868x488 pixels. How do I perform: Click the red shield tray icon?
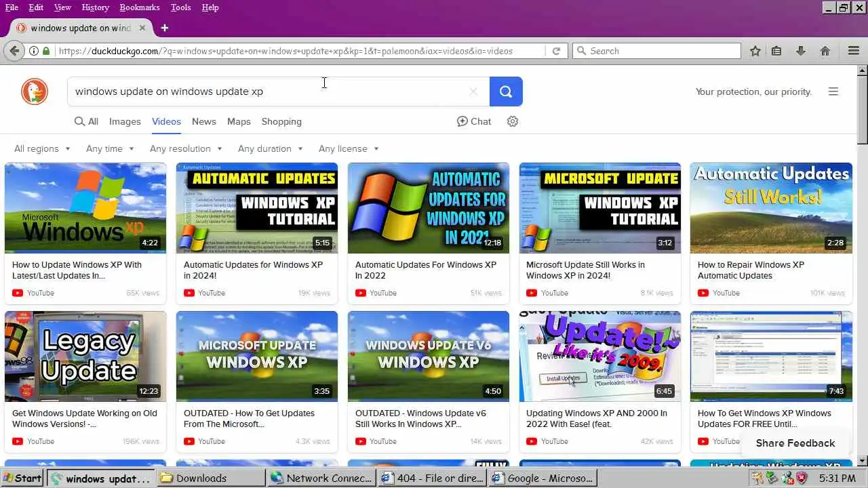(802, 478)
